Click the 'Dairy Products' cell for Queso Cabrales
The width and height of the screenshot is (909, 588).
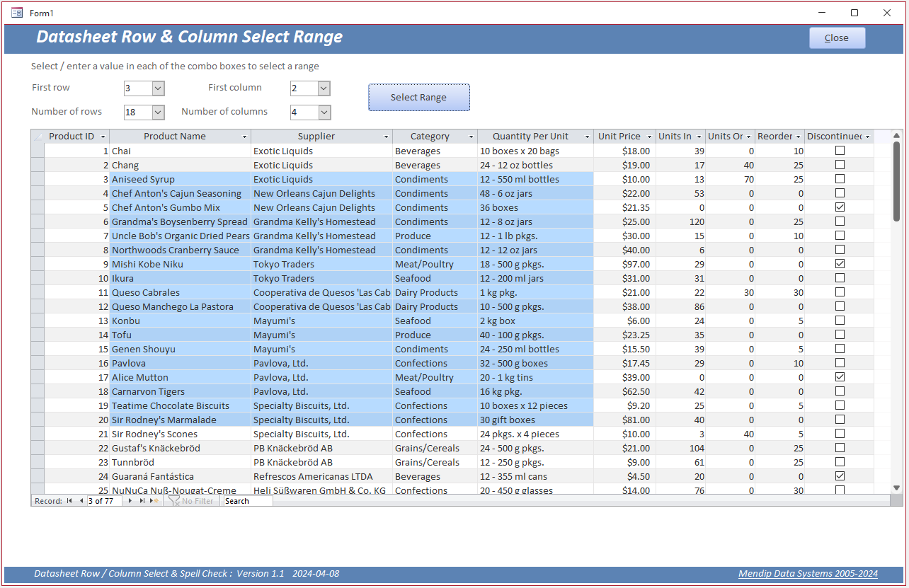pos(435,292)
